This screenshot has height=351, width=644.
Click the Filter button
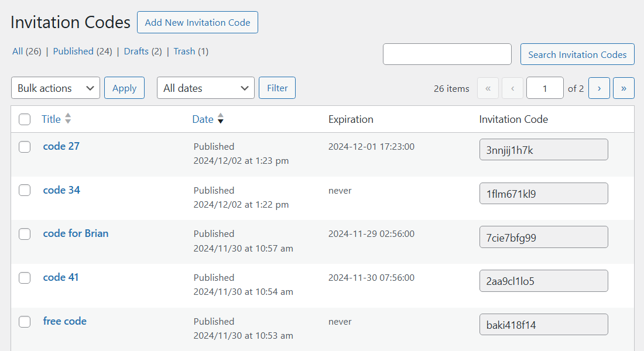tap(278, 88)
